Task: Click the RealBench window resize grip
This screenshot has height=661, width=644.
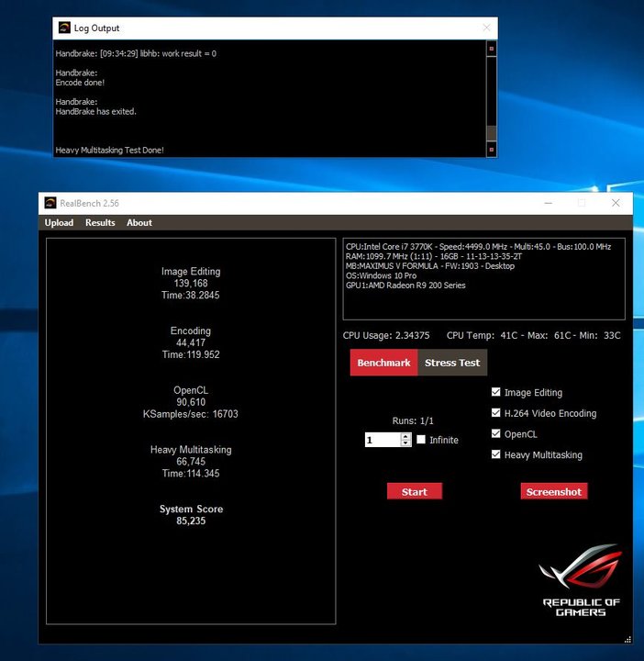Action: [x=627, y=639]
